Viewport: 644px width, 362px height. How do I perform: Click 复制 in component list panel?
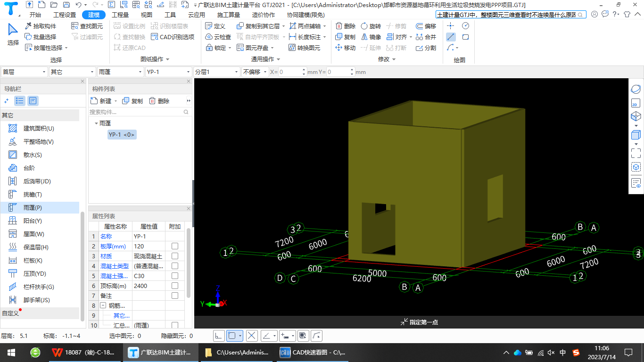(132, 101)
